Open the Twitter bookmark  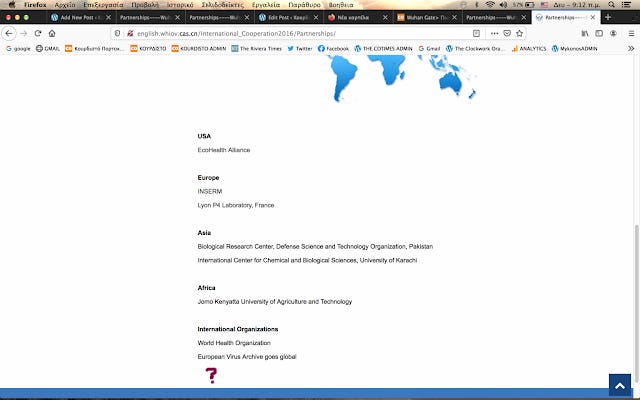pos(300,49)
